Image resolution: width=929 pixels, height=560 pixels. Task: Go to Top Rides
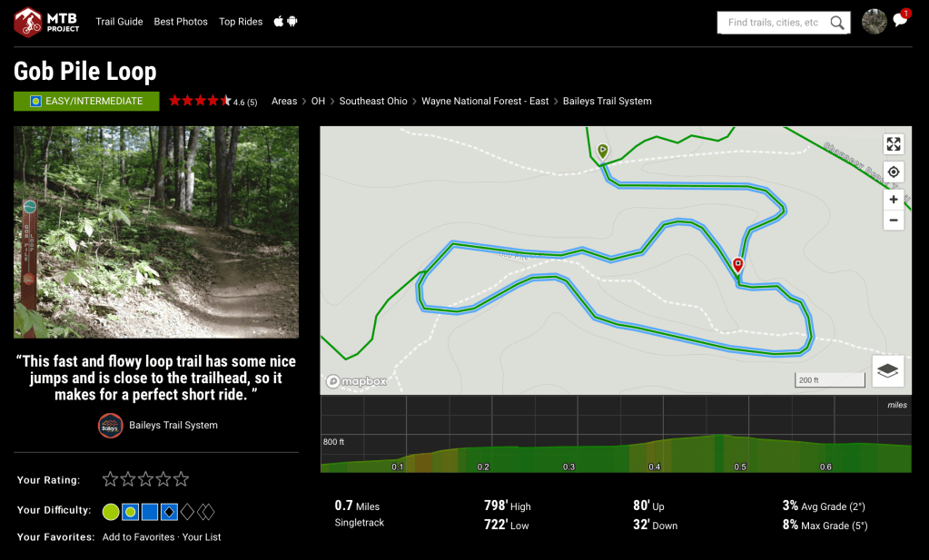241,22
